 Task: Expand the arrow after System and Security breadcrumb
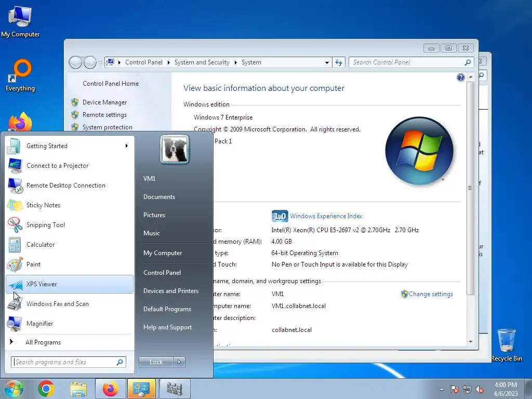(235, 62)
